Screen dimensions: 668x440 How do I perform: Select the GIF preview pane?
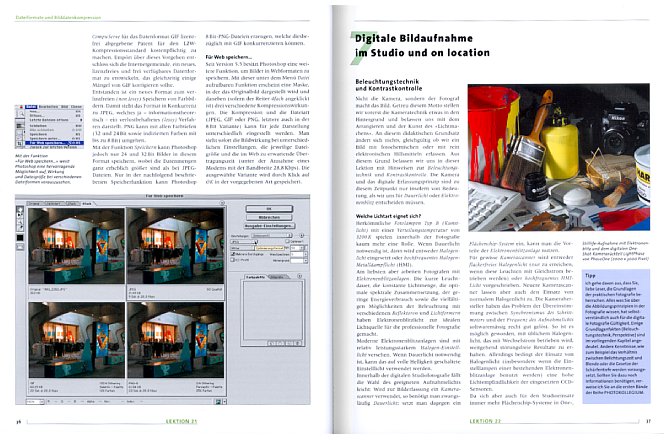(x=77, y=340)
